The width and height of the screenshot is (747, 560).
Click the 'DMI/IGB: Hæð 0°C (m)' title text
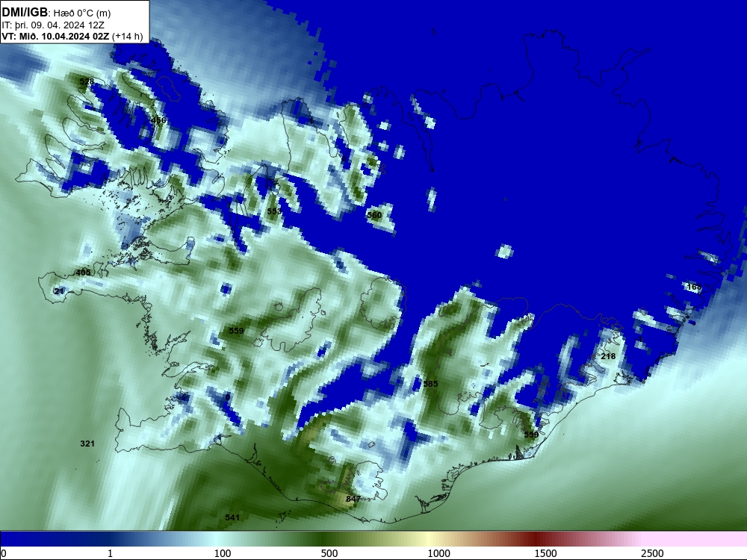[x=56, y=13]
